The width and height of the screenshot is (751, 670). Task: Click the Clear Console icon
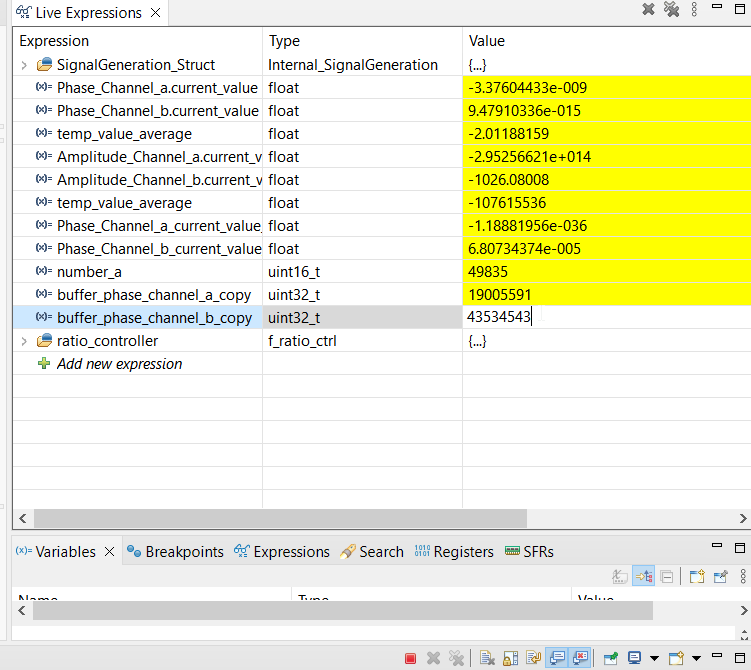[487, 659]
